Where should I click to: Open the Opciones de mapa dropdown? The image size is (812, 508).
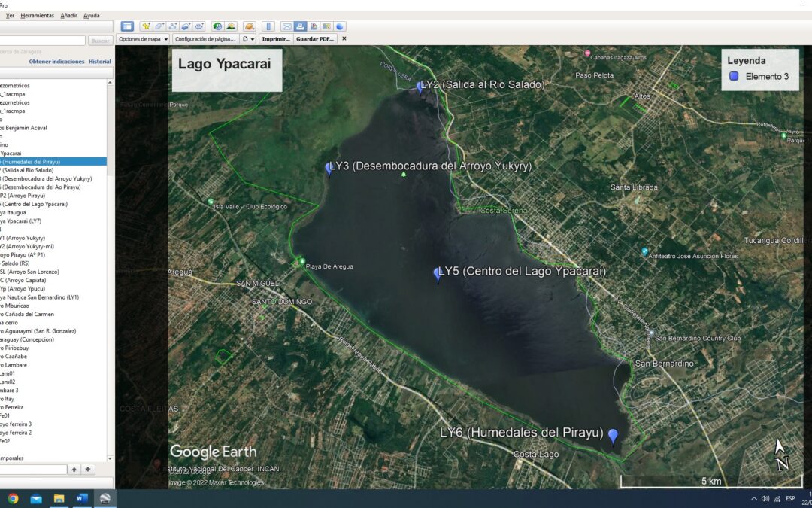tap(144, 39)
